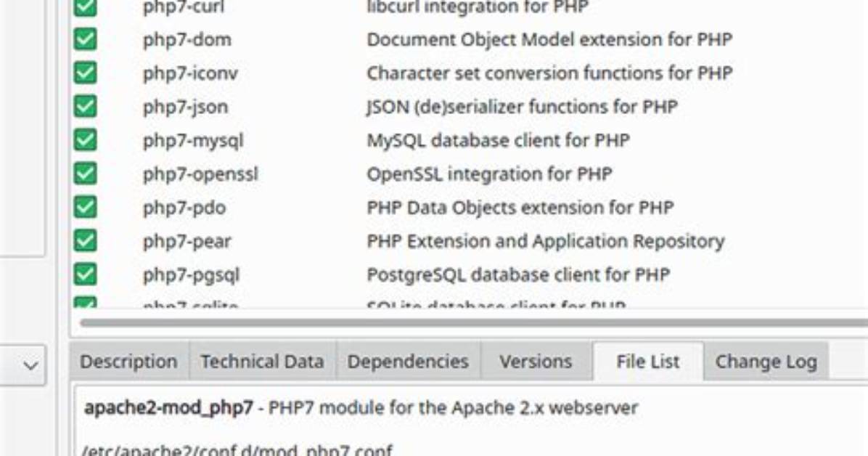Screen dimensions: 868x456
Task: Open the Versions tab
Action: [536, 362]
